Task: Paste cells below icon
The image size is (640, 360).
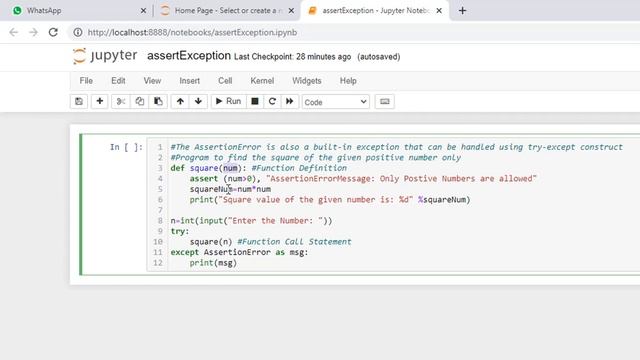Action: click(158, 102)
